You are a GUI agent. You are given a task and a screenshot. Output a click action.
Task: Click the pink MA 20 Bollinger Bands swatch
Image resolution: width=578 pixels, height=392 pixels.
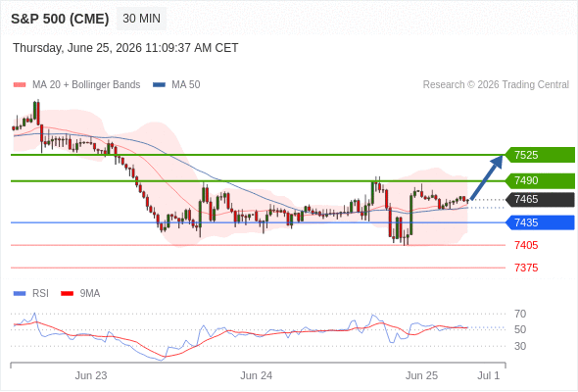20,85
